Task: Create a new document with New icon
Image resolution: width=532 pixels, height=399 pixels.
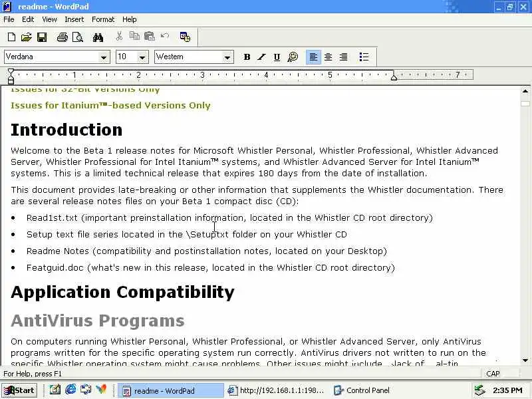Action: pyautogui.click(x=11, y=37)
